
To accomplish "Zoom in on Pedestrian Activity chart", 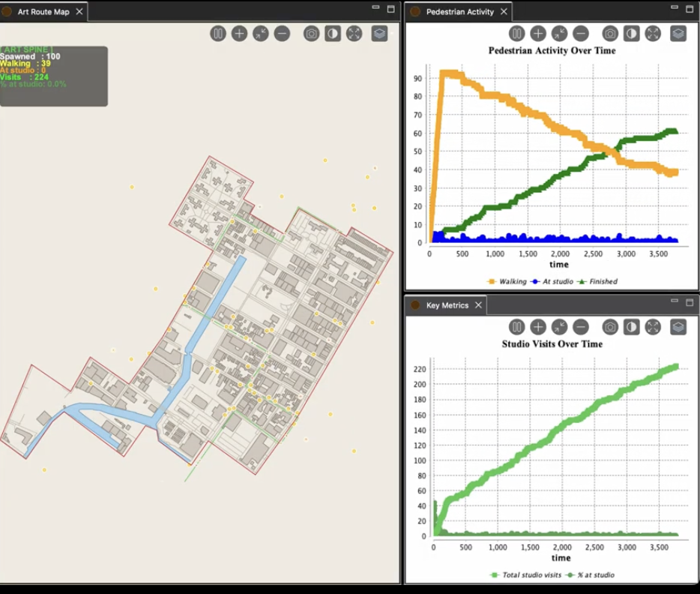I will click(x=538, y=34).
